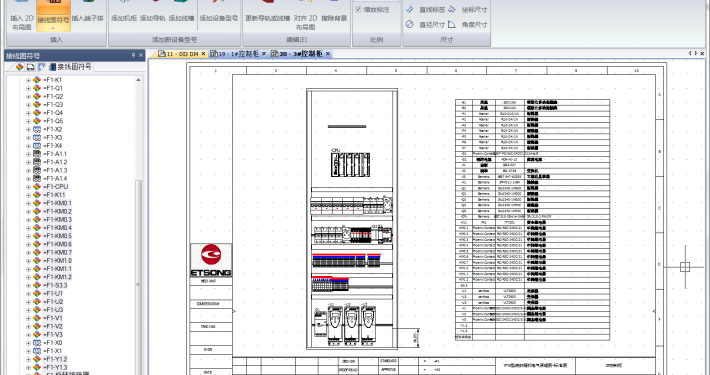The image size is (710, 375).
Task: Pin the 接线图符号 side panel
Action: 133,55
